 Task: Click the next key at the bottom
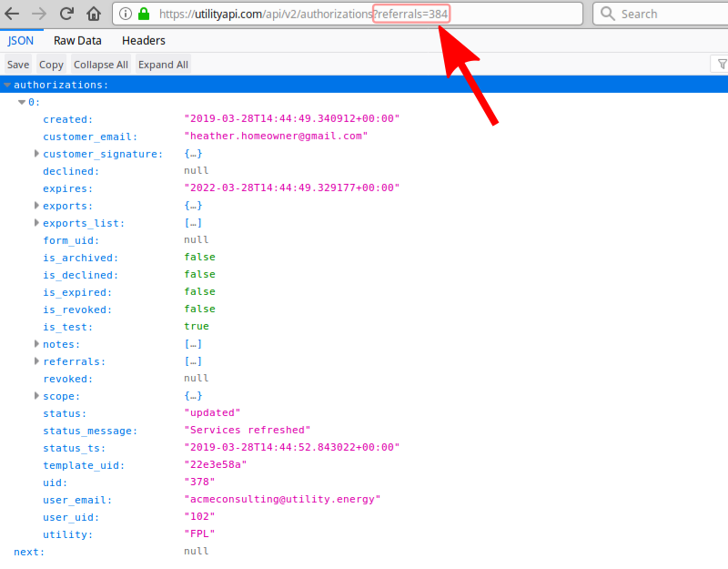pyautogui.click(x=29, y=552)
